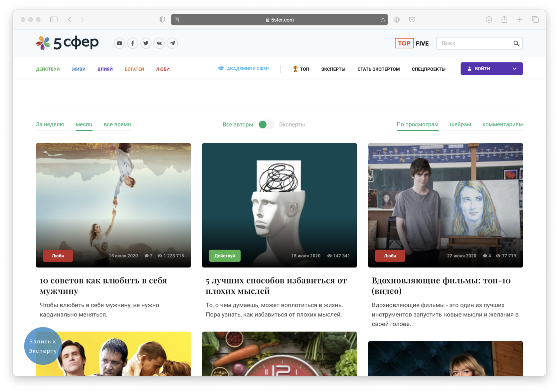
Task: Click the Facebook icon in header
Action: [x=132, y=43]
